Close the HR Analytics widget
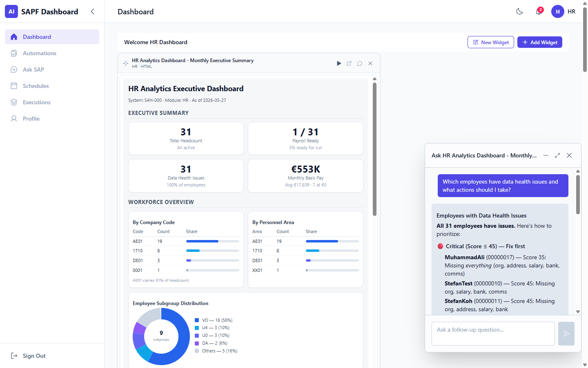The height and width of the screenshot is (368, 588). tap(370, 63)
